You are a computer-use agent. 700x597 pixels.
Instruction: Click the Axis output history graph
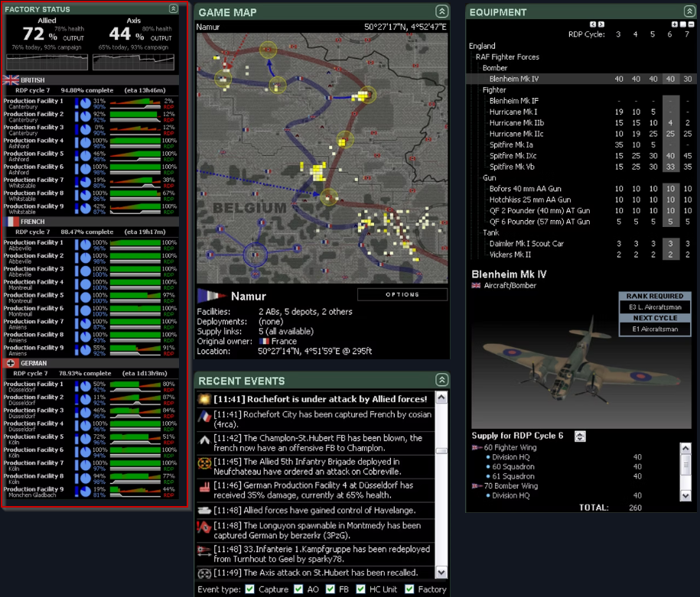[133, 62]
